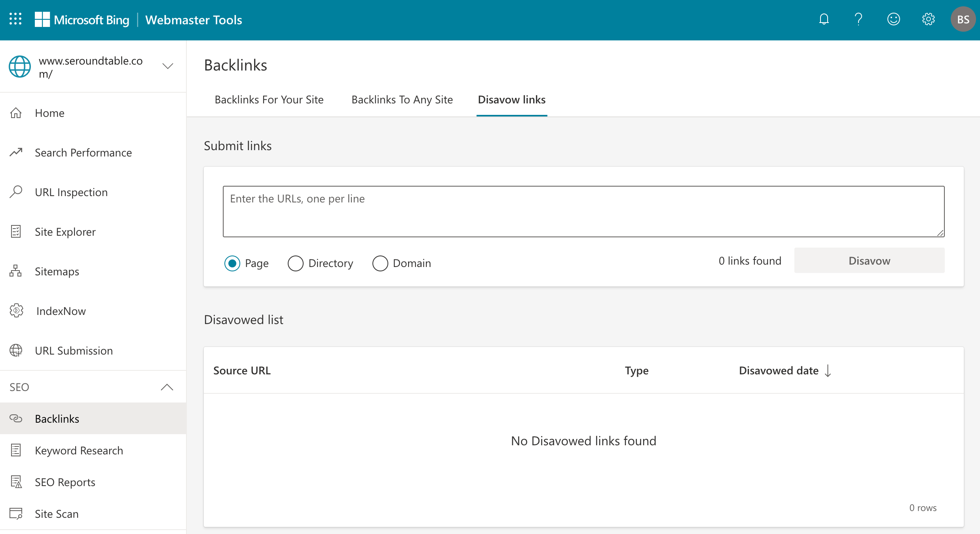The image size is (980, 534).
Task: Open the help question mark icon
Action: click(858, 19)
